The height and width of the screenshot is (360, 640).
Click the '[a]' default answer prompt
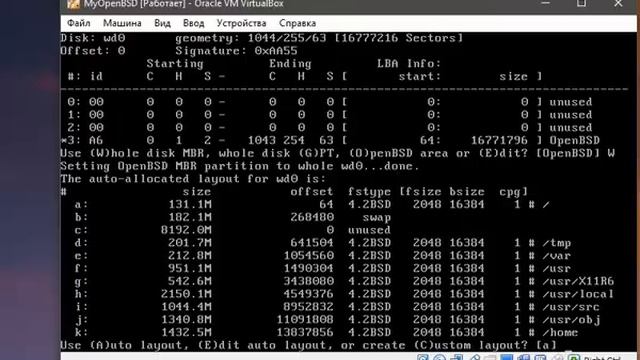(546, 346)
